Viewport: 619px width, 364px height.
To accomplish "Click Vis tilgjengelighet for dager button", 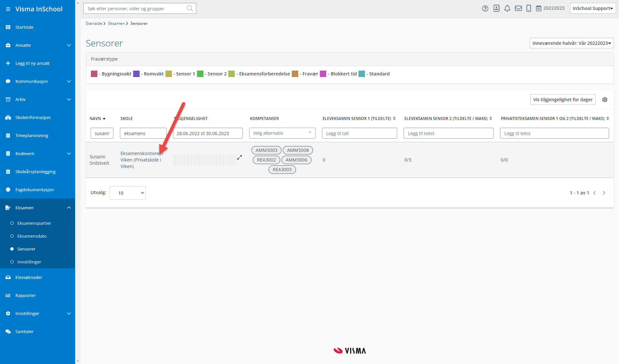I will point(563,100).
